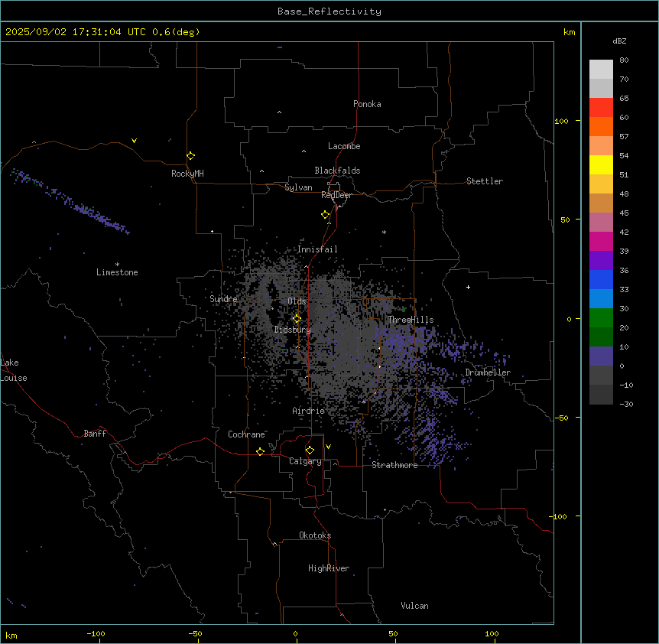Click the Ponoka label
Viewport: 659px width, 644px height.
(x=367, y=104)
